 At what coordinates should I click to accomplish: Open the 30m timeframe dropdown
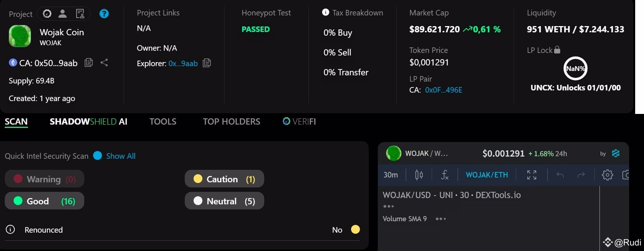pyautogui.click(x=390, y=175)
